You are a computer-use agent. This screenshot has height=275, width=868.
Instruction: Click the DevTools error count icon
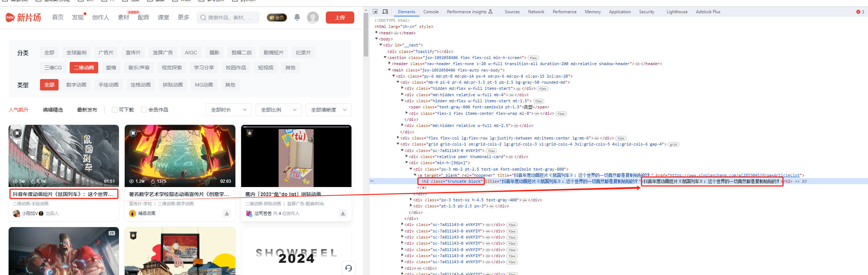pyautogui.click(x=858, y=12)
